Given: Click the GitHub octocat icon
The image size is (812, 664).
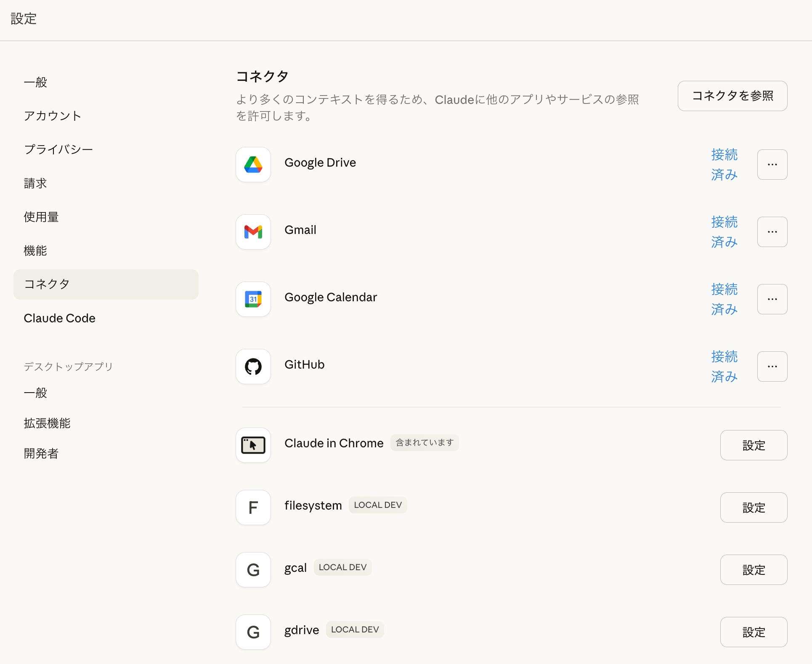Looking at the screenshot, I should 253,367.
